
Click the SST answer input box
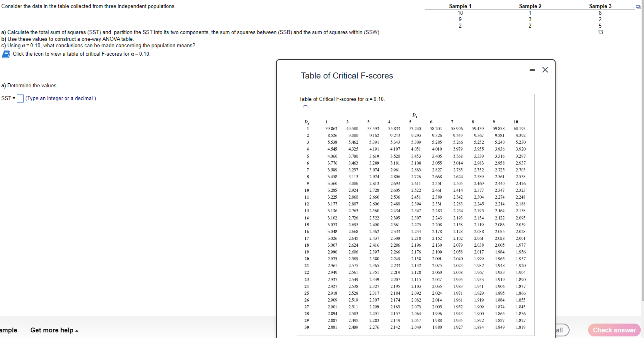pyautogui.click(x=20, y=99)
